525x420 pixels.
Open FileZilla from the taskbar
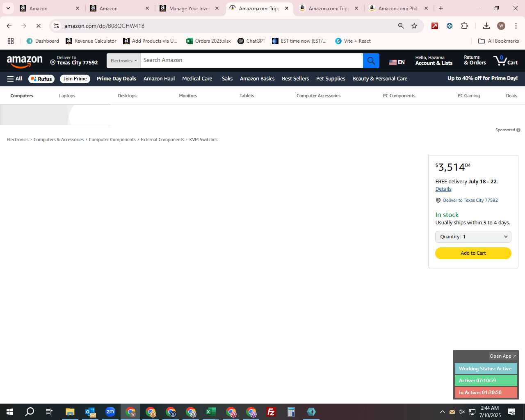(271, 412)
